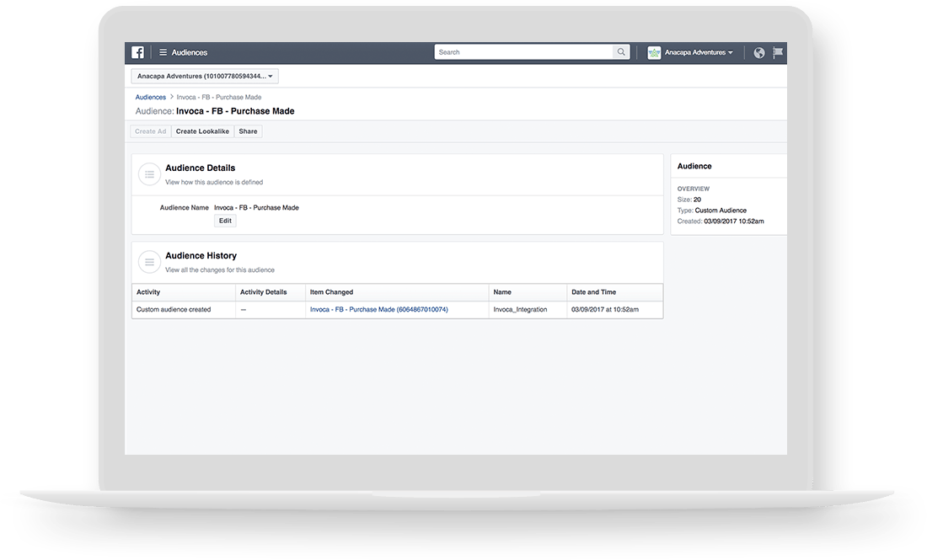This screenshot has height=560, width=927.
Task: Open the ad account selector dropdown
Action: pyautogui.click(x=205, y=76)
